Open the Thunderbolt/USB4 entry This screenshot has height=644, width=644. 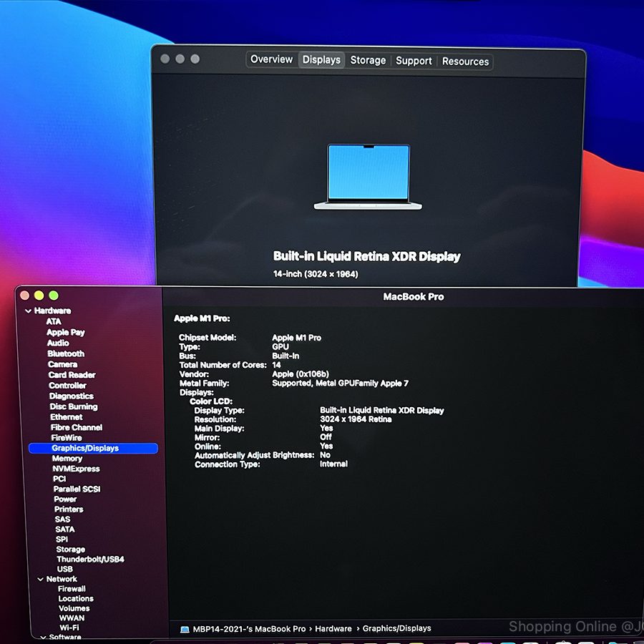click(x=90, y=560)
